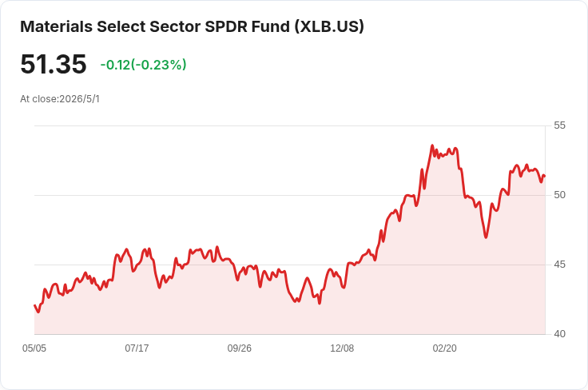Screen dimensions: 588x390
Task: Click the Materials Select Sector SPDR Fund title
Action: pos(192,26)
